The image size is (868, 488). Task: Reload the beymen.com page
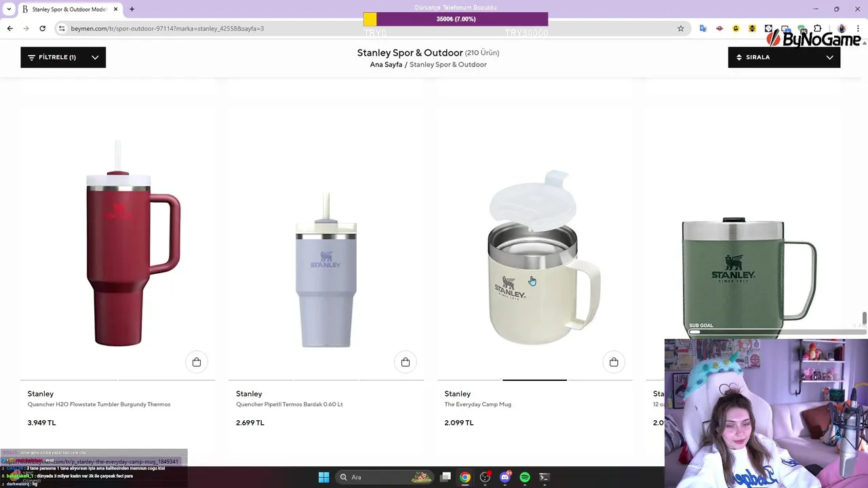coord(42,28)
